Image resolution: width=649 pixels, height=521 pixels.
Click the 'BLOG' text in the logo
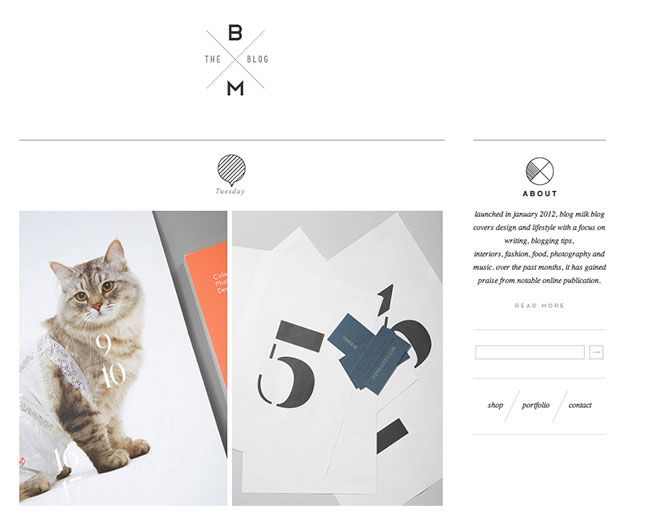coord(257,59)
